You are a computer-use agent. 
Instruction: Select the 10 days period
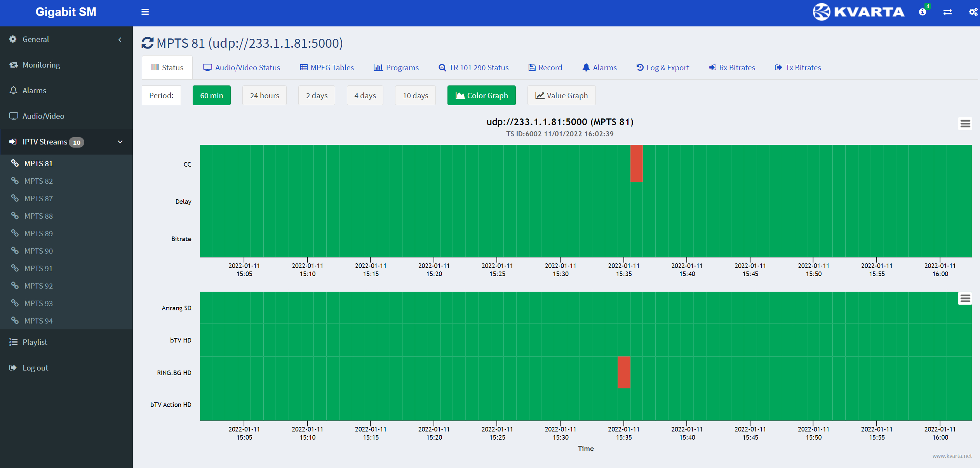416,96
